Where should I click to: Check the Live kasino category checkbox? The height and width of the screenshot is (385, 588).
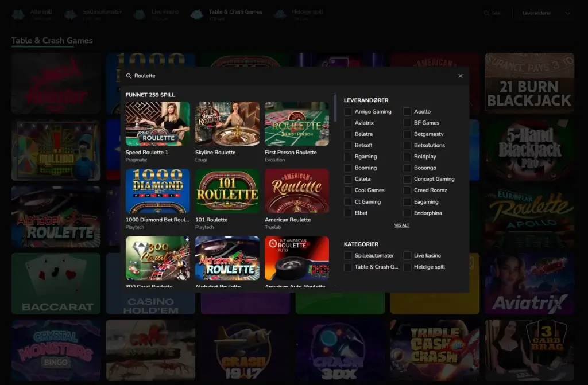(407, 256)
